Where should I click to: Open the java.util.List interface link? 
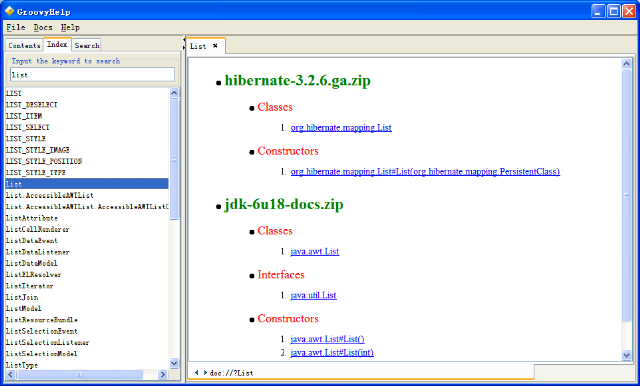(313, 295)
